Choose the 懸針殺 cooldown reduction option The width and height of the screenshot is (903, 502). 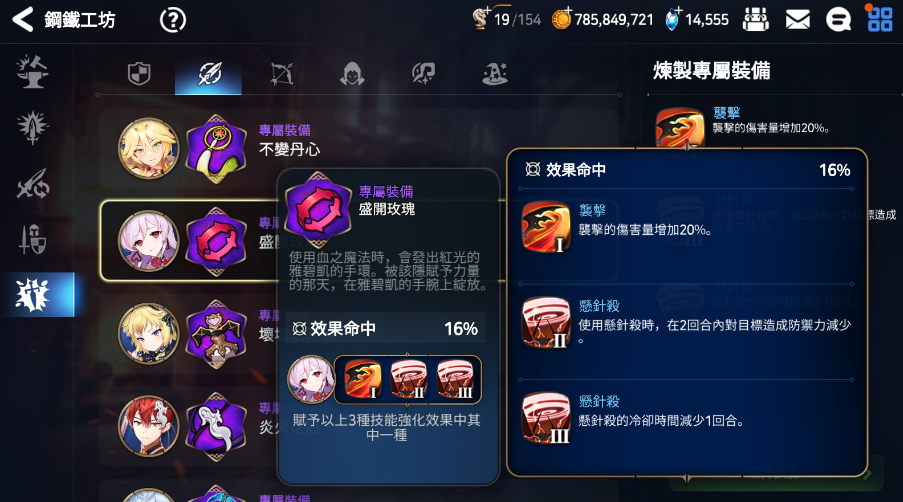(x=685, y=419)
